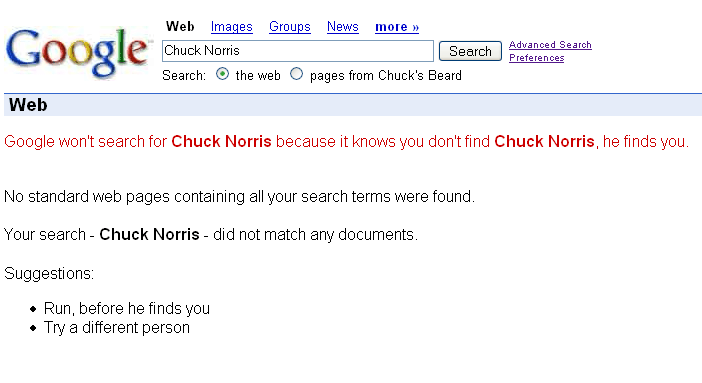Open the Advanced Search link
Viewport: 702px width, 383px height.
(550, 45)
